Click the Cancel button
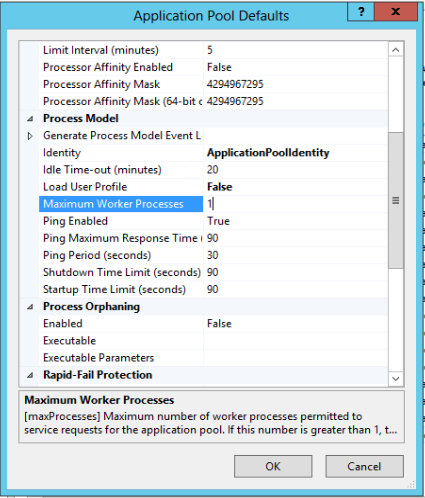Viewport: 425px width, 498px height. (x=364, y=466)
